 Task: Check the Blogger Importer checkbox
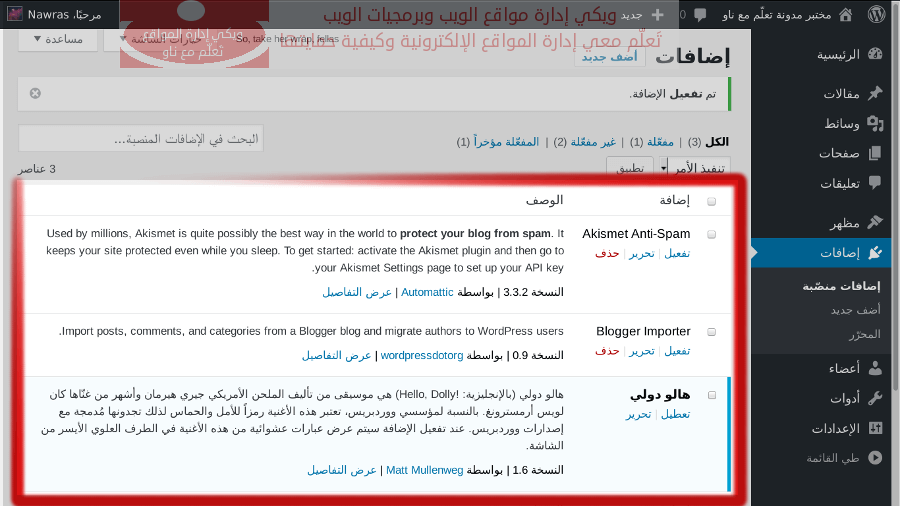pyautogui.click(x=711, y=331)
